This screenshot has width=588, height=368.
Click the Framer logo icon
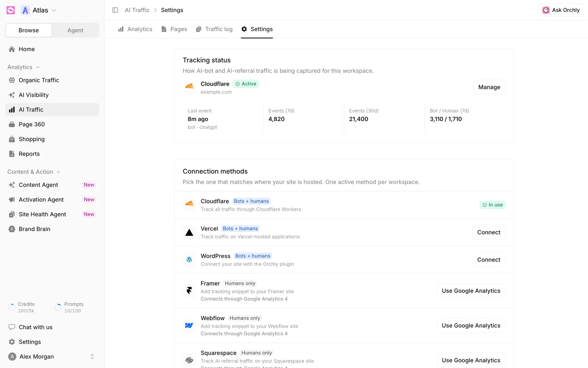pos(189,291)
